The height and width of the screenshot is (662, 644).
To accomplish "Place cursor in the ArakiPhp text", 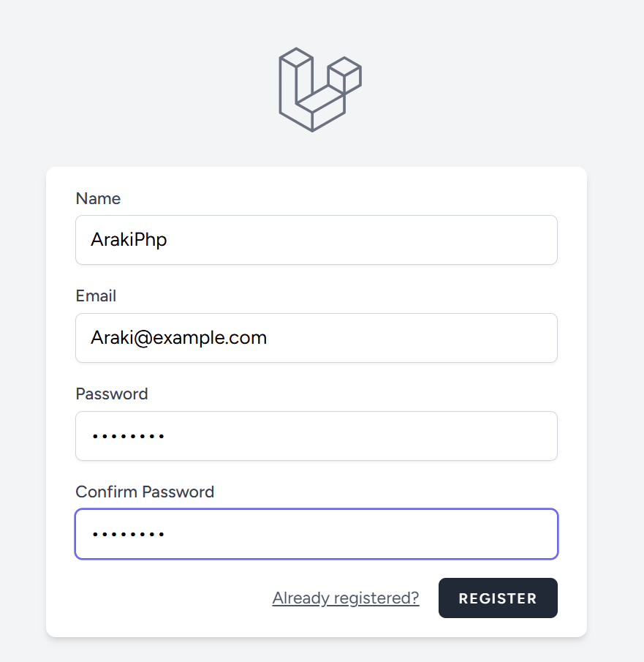I will [x=129, y=240].
